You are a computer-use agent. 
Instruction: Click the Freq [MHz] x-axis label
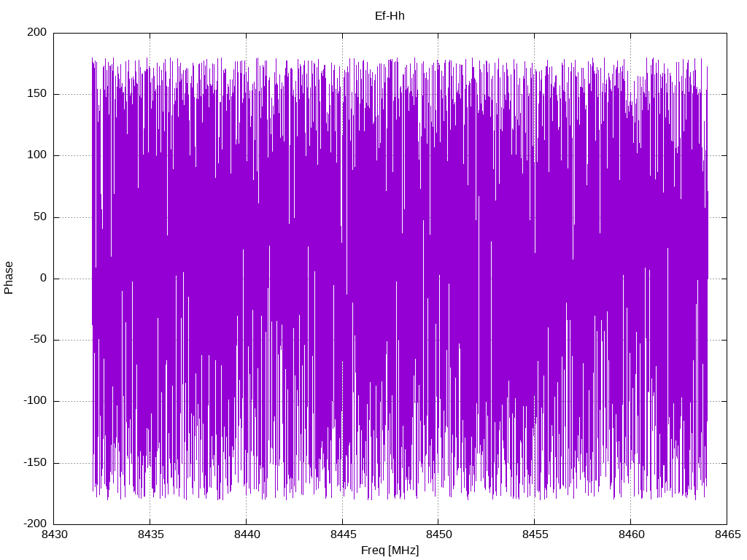390,551
